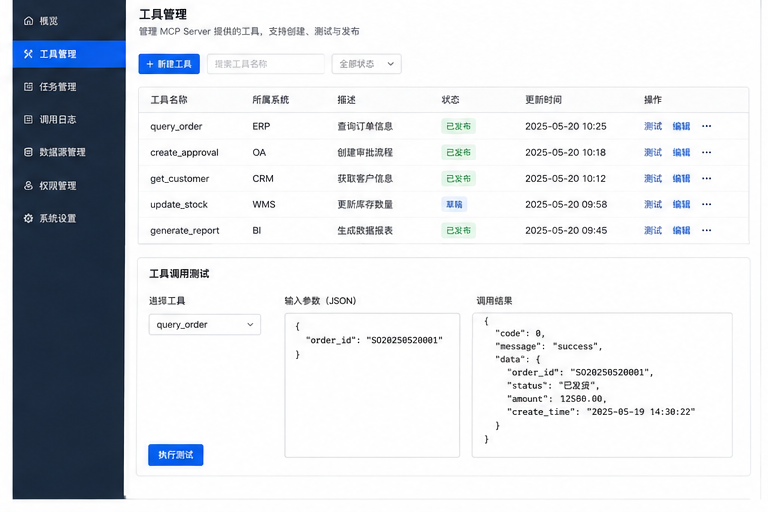Click 编辑 for query_order

coord(681,126)
